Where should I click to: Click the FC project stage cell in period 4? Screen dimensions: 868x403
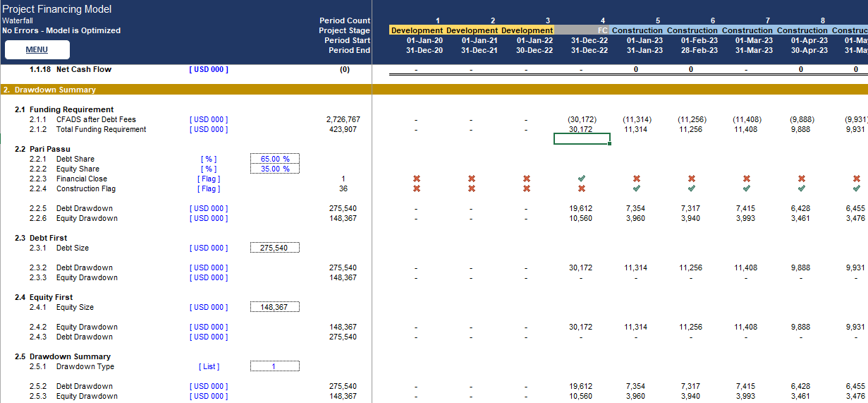[582, 30]
